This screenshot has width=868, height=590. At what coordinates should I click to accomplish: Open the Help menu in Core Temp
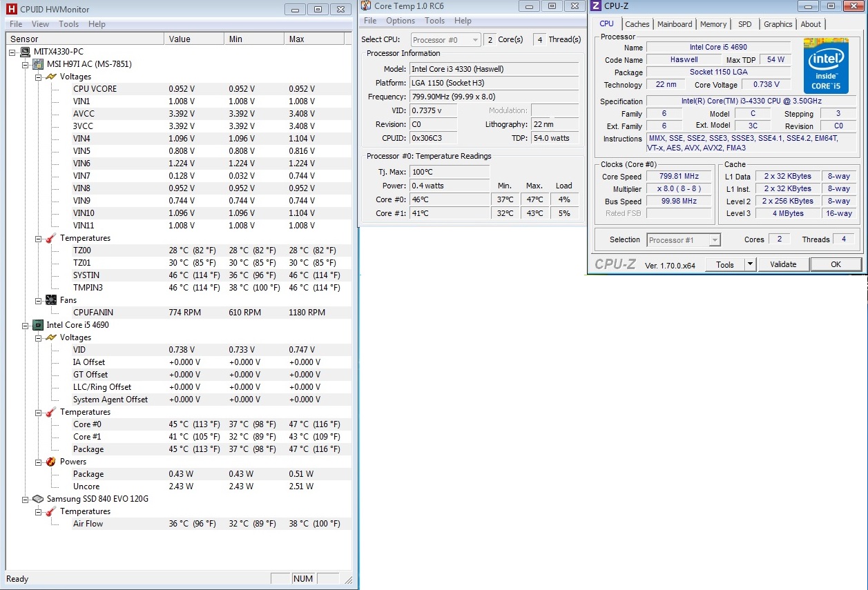463,21
